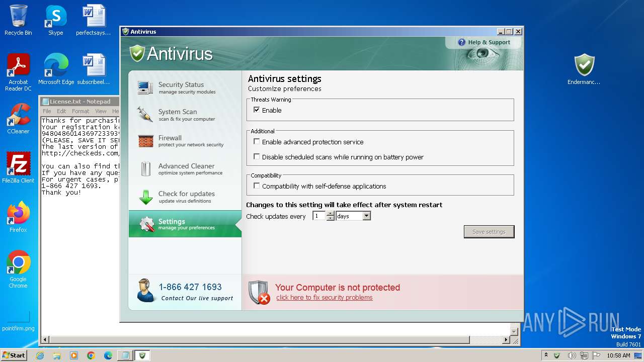The height and width of the screenshot is (362, 644).
Task: Click License.txt Notepad title bar
Action: (x=80, y=101)
